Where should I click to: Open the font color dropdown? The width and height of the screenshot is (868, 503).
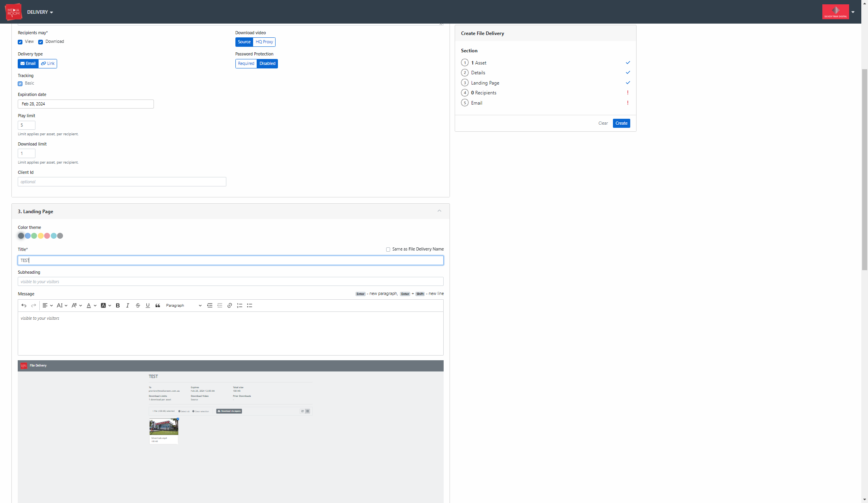click(91, 306)
